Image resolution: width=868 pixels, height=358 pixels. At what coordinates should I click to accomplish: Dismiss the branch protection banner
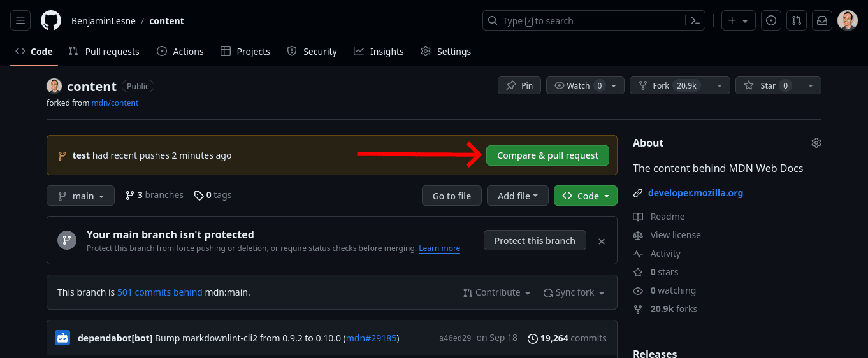[602, 241]
